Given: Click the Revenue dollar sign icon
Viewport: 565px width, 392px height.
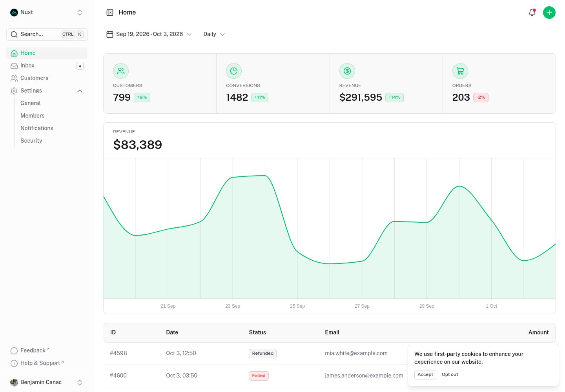Looking at the screenshot, I should (347, 71).
